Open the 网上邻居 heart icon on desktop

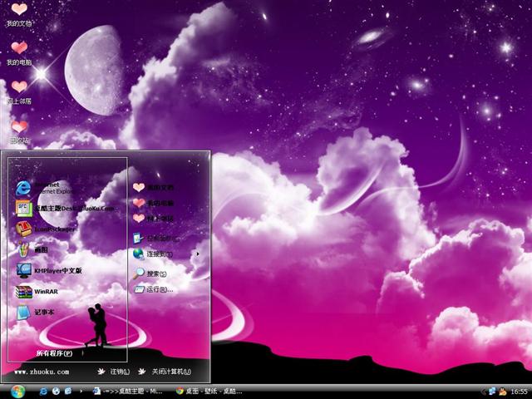[x=19, y=92]
